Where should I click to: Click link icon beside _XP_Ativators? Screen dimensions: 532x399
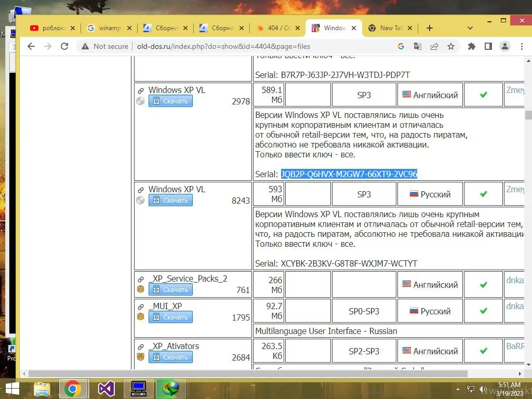pyautogui.click(x=140, y=347)
